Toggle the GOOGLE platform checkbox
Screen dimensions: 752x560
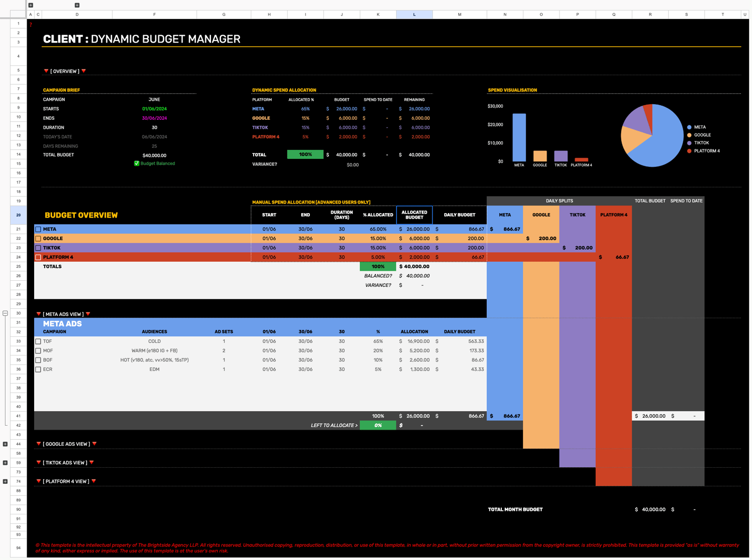(38, 239)
